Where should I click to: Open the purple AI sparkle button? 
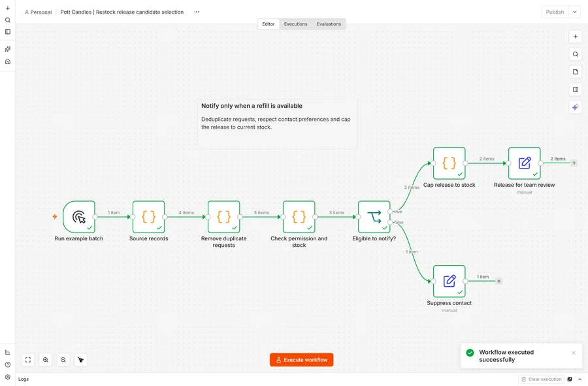[x=575, y=107]
